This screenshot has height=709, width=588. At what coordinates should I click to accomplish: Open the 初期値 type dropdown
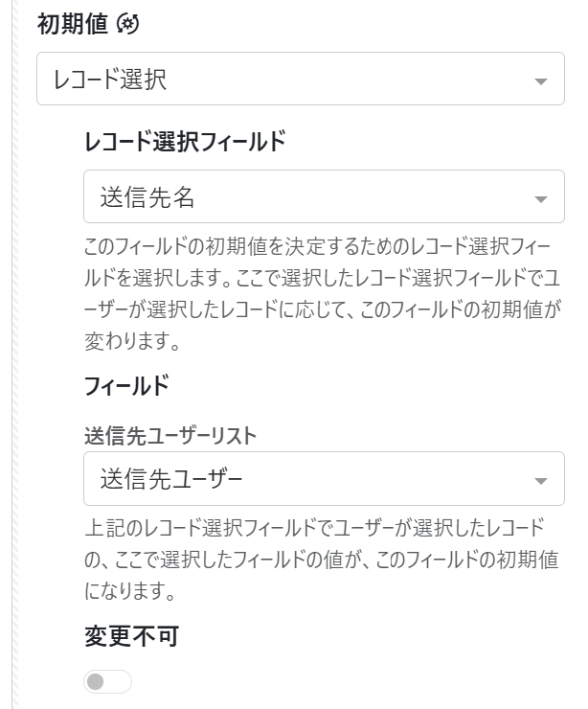300,79
